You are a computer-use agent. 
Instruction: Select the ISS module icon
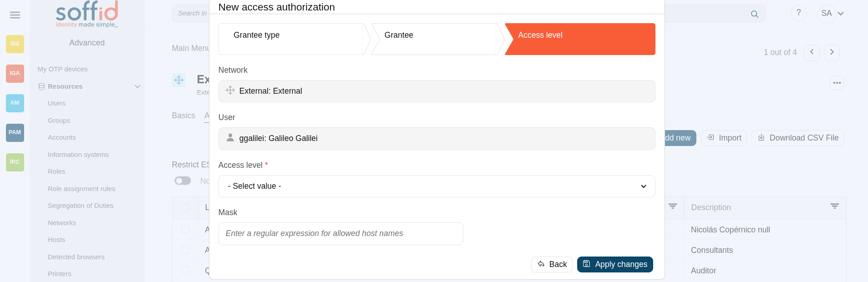15,44
